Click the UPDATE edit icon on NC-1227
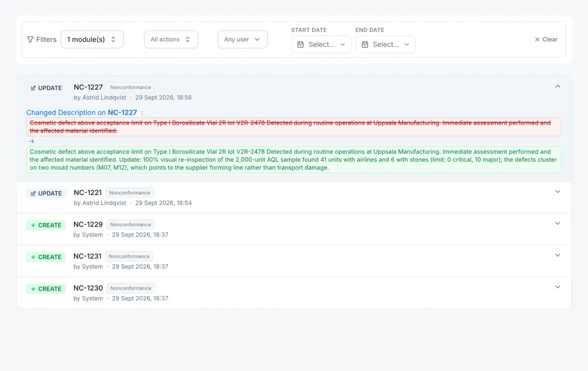The width and height of the screenshot is (588, 371). point(33,88)
